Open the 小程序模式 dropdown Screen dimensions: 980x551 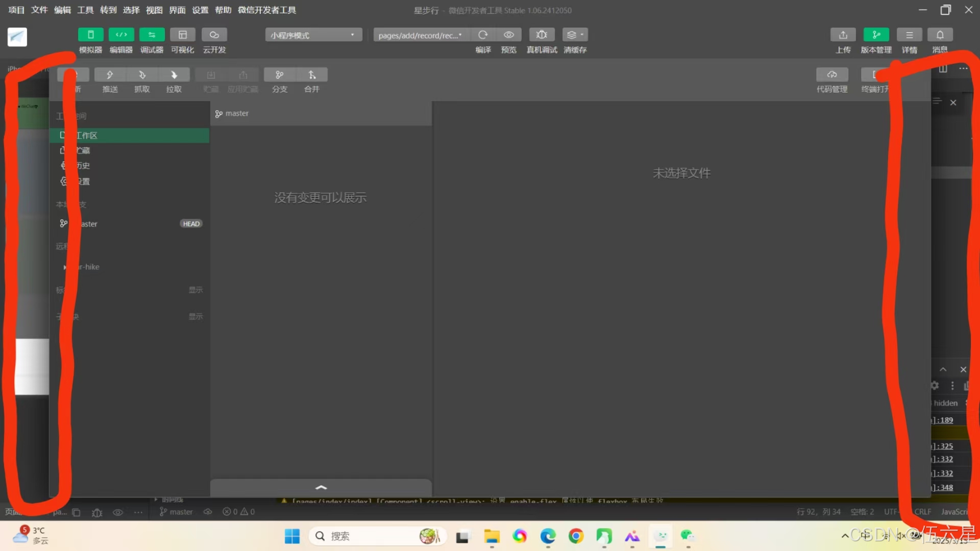[313, 35]
